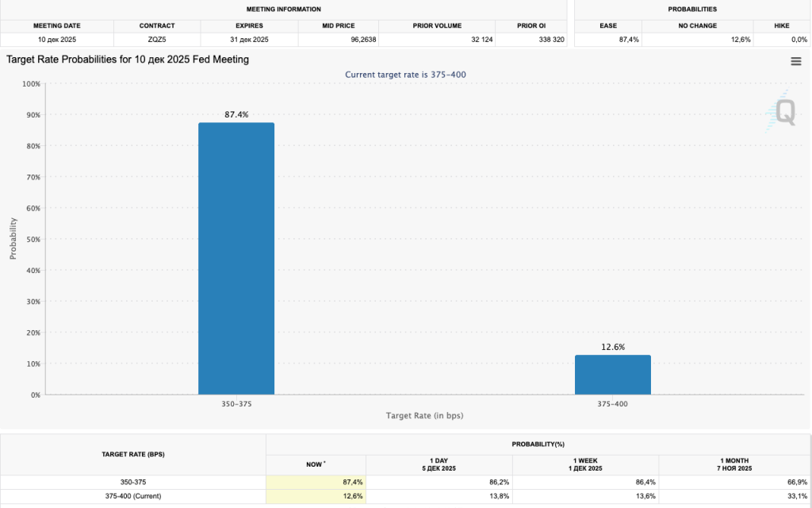This screenshot has width=812, height=508.
Task: Select the EASE probability value cell
Action: [608, 39]
